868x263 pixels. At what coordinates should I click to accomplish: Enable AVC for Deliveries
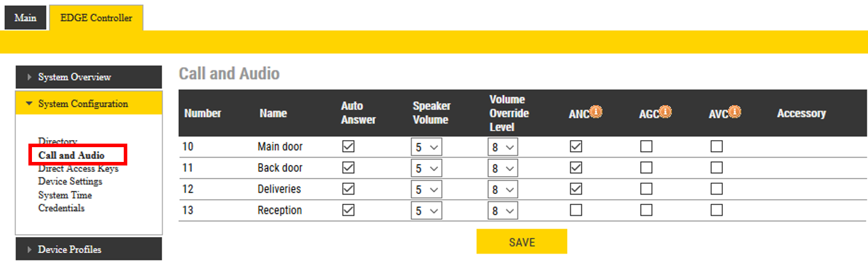[x=716, y=189]
